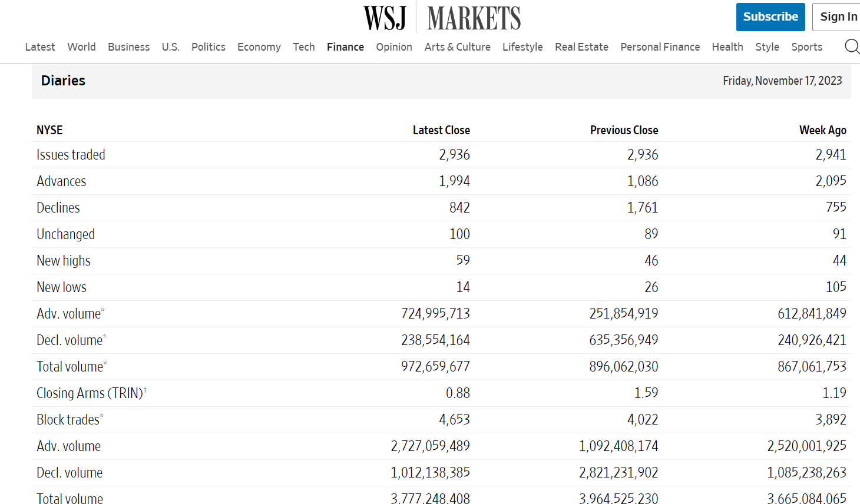Viewport: 860px width, 504px height.
Task: Open the MARKETS section logo
Action: click(474, 18)
